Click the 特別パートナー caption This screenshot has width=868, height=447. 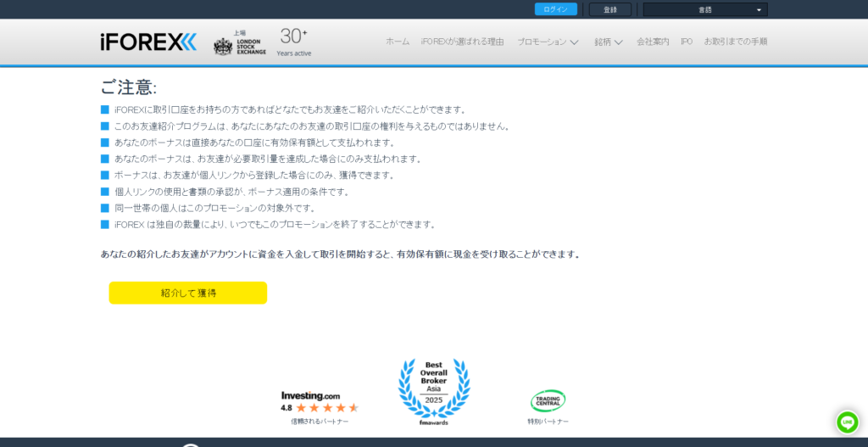point(548,422)
